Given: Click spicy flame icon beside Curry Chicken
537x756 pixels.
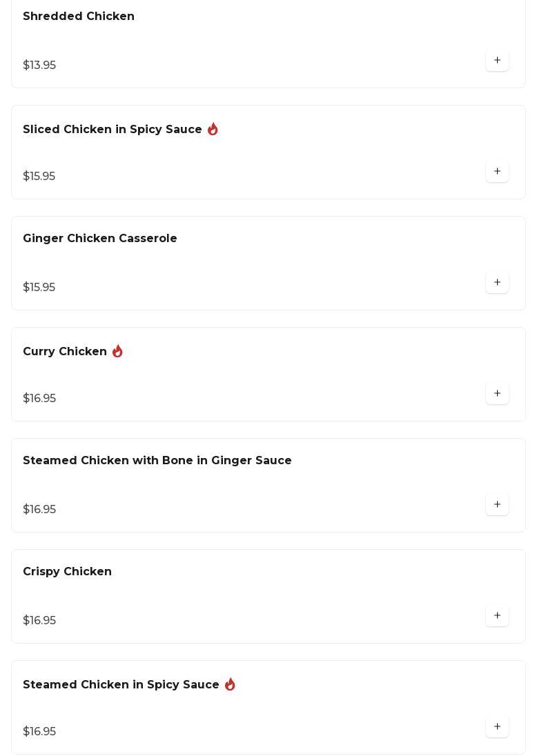Looking at the screenshot, I should 117,352.
